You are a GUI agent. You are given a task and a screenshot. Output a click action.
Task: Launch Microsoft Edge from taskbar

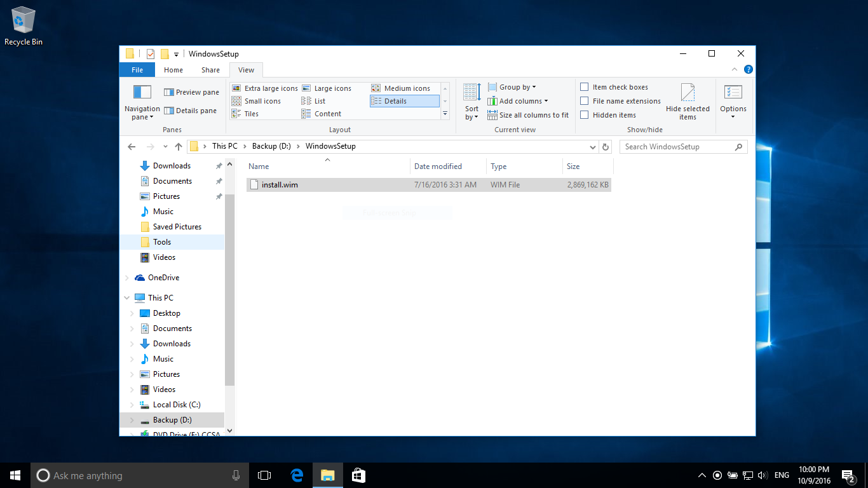tap(296, 475)
